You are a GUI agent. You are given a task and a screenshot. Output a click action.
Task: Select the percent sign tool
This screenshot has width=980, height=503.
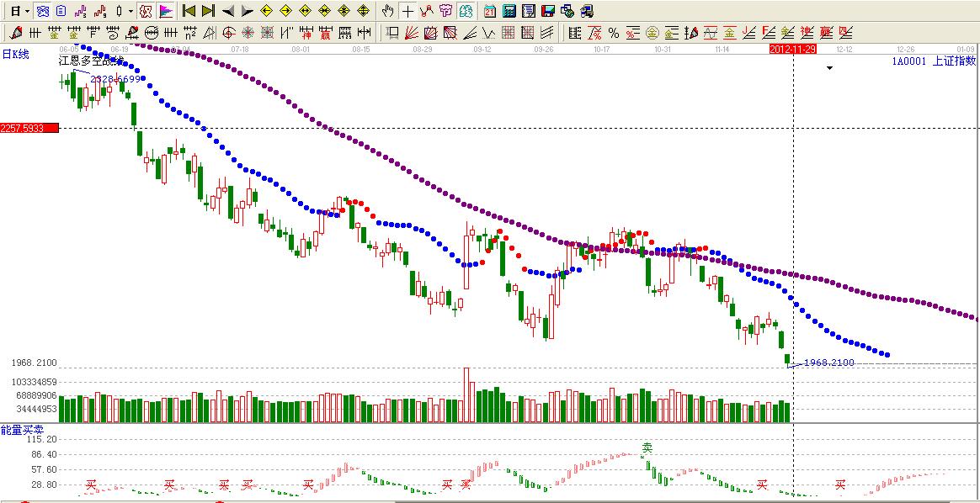click(614, 33)
